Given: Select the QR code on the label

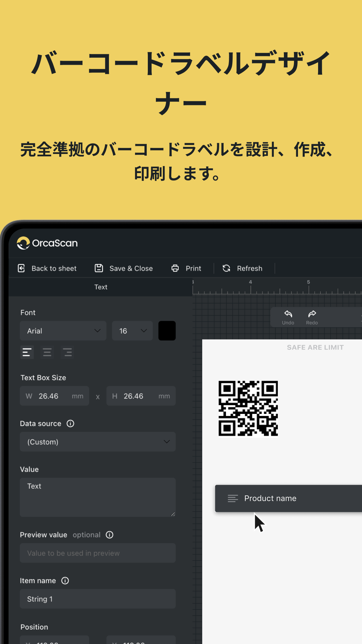Looking at the screenshot, I should [x=248, y=409].
